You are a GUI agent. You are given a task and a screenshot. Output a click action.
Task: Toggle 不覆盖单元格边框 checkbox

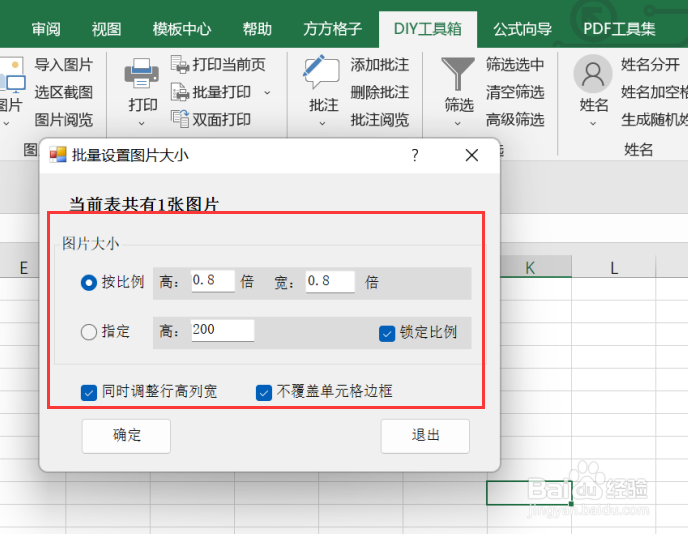click(264, 392)
